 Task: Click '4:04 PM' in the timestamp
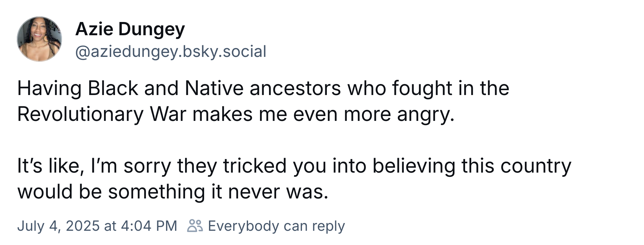click(x=149, y=226)
